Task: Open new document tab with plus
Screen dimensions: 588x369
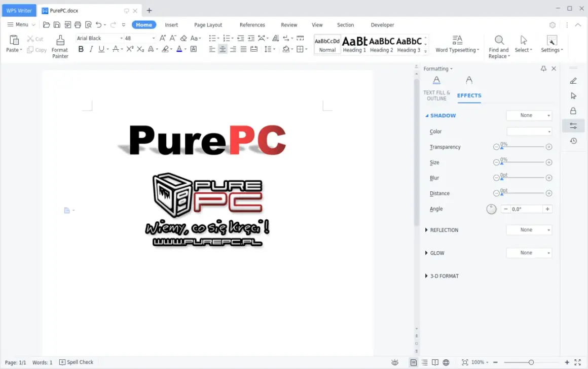Action: point(149,11)
